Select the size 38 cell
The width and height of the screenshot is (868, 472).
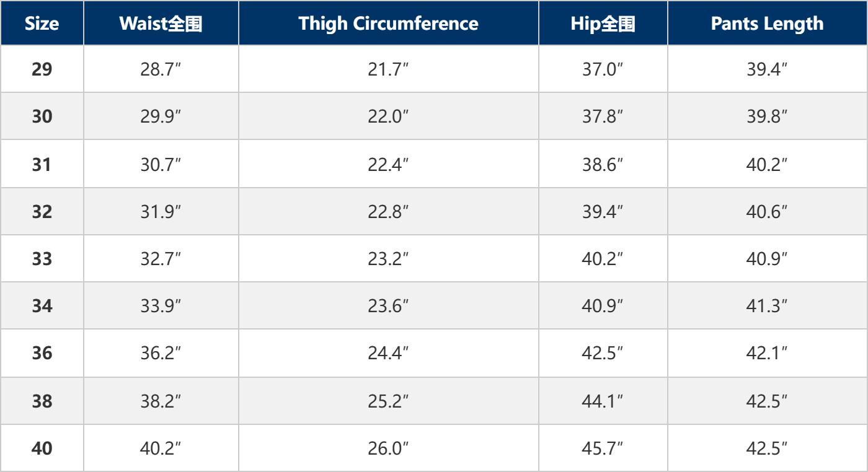[42, 400]
